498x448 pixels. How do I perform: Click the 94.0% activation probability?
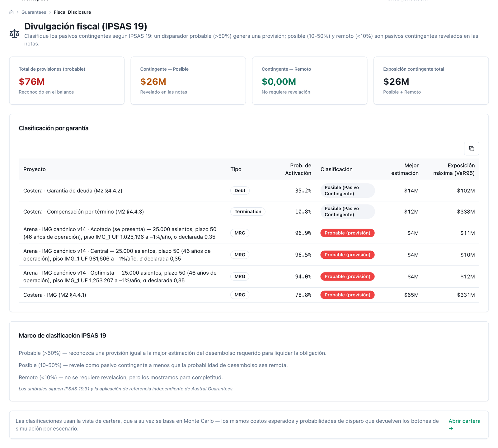click(x=303, y=276)
